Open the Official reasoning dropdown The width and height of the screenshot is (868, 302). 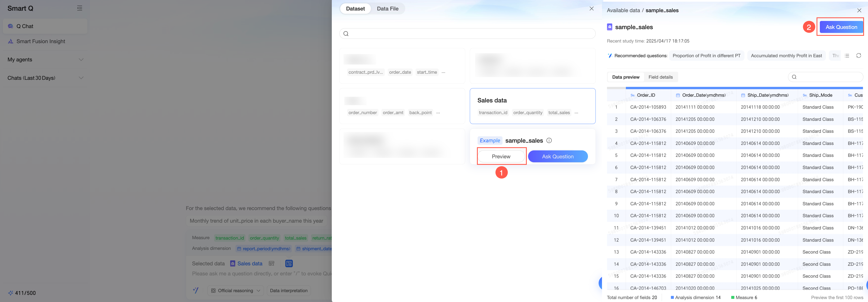(x=235, y=290)
